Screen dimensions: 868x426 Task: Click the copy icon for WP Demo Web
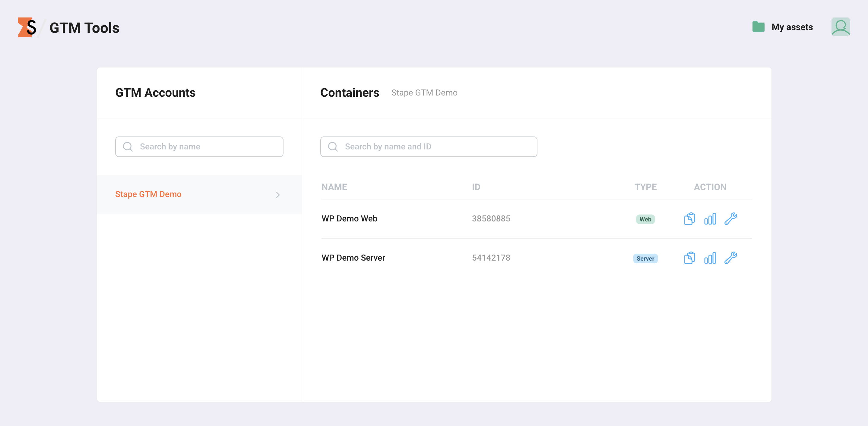(689, 219)
